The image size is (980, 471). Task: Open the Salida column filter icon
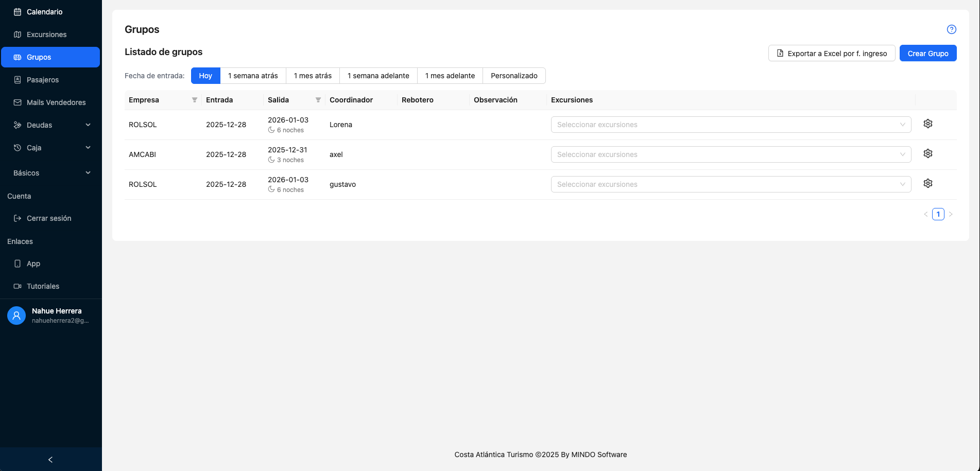[318, 100]
